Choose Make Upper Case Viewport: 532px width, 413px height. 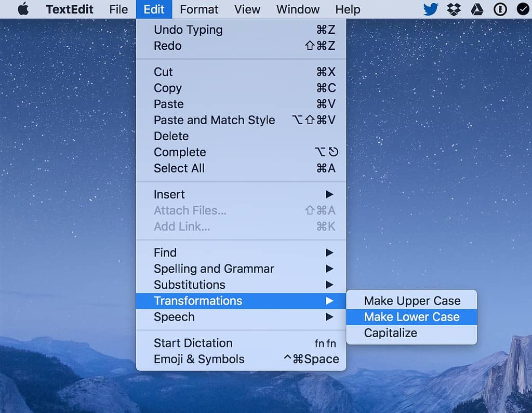412,300
